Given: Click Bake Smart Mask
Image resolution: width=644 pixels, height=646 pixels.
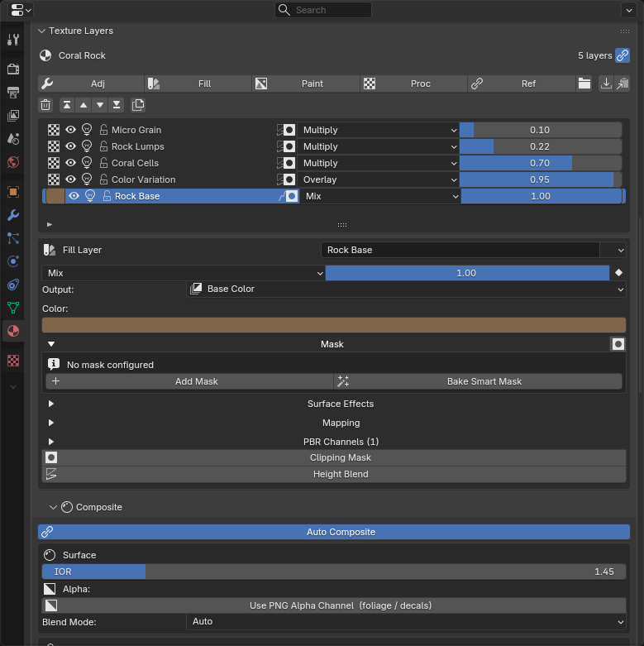Looking at the screenshot, I should point(478,381).
